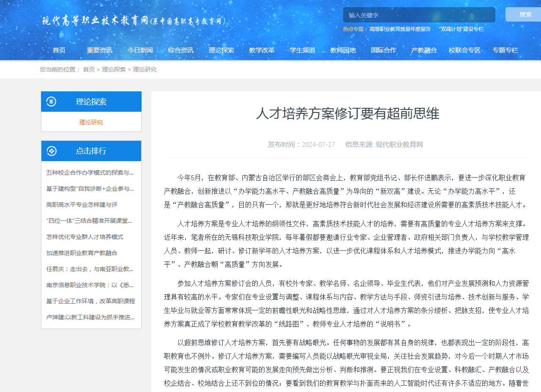Click the 您当前的位置 breadcrumb label

[x=60, y=69]
